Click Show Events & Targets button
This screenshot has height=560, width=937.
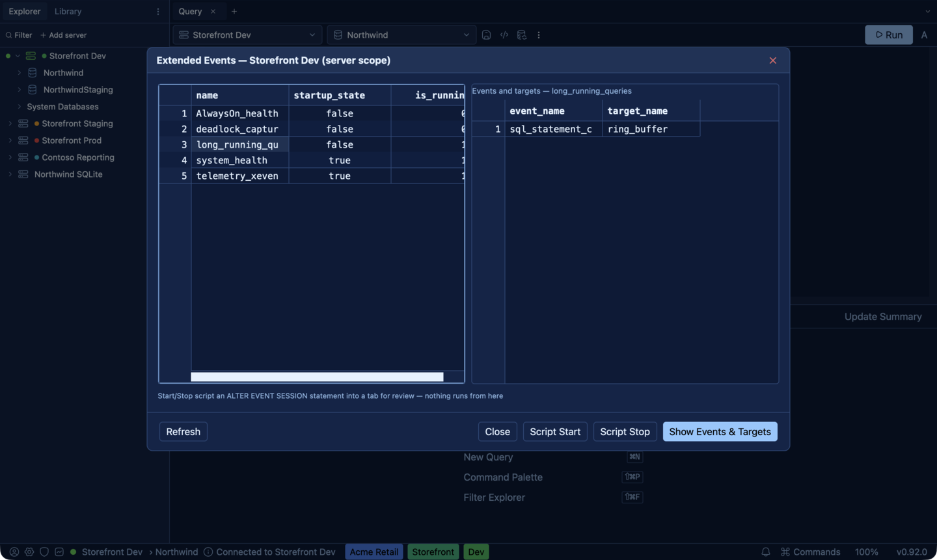point(720,432)
